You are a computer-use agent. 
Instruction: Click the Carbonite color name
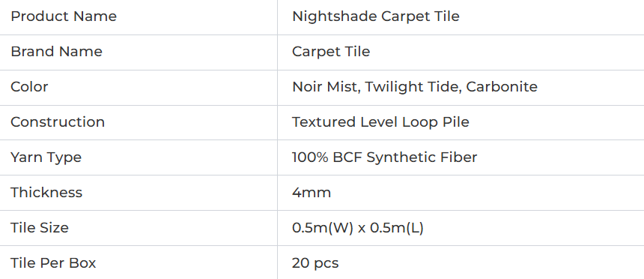502,87
